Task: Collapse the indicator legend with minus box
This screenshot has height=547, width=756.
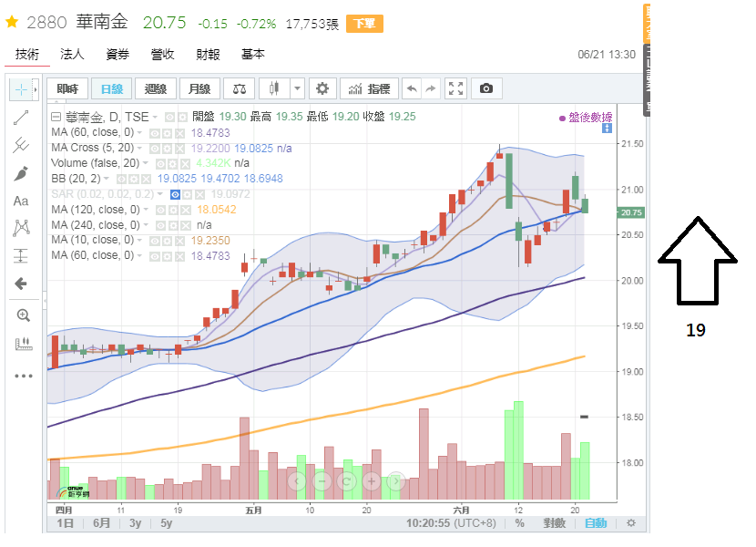Action: pyautogui.click(x=56, y=117)
